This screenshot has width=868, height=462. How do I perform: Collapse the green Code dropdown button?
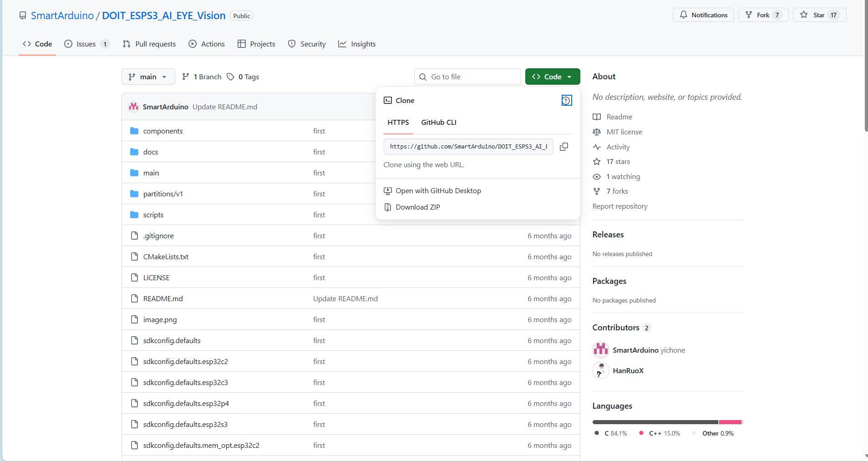[x=552, y=77]
